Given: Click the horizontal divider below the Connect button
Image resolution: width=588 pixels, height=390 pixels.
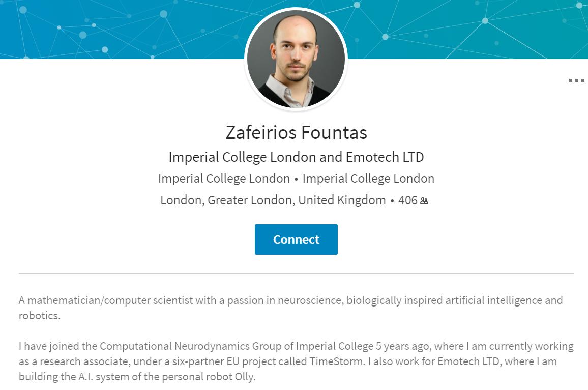Looking at the screenshot, I should (x=296, y=273).
